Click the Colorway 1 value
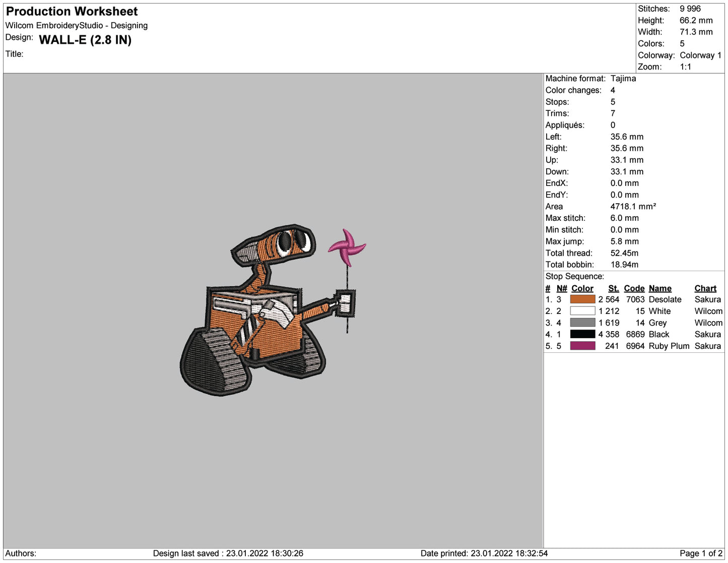Image resolution: width=728 pixels, height=563 pixels. pyautogui.click(x=700, y=55)
